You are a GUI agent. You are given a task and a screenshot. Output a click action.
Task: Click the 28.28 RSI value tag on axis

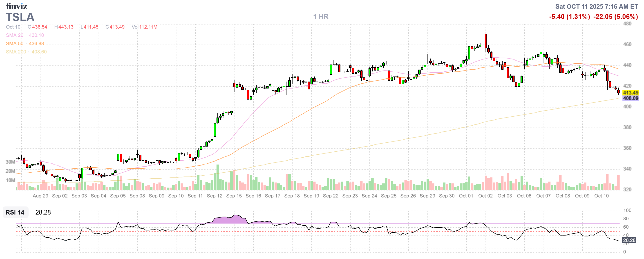point(629,240)
